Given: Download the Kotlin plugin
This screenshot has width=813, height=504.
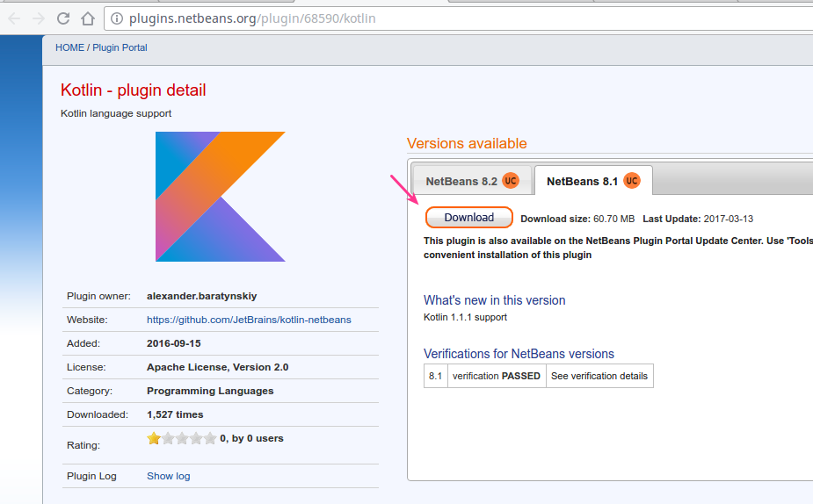Looking at the screenshot, I should [x=469, y=218].
